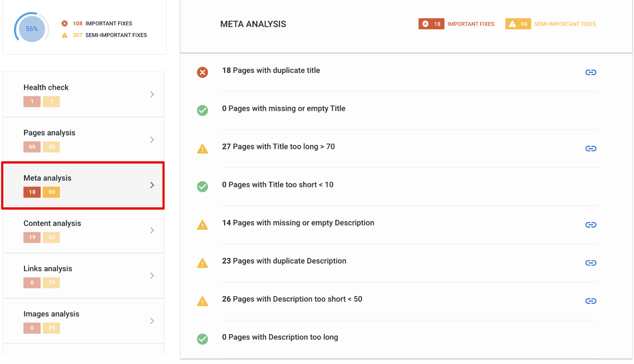This screenshot has width=634, height=364.
Task: Click green check icon for Title too short
Action: (202, 187)
